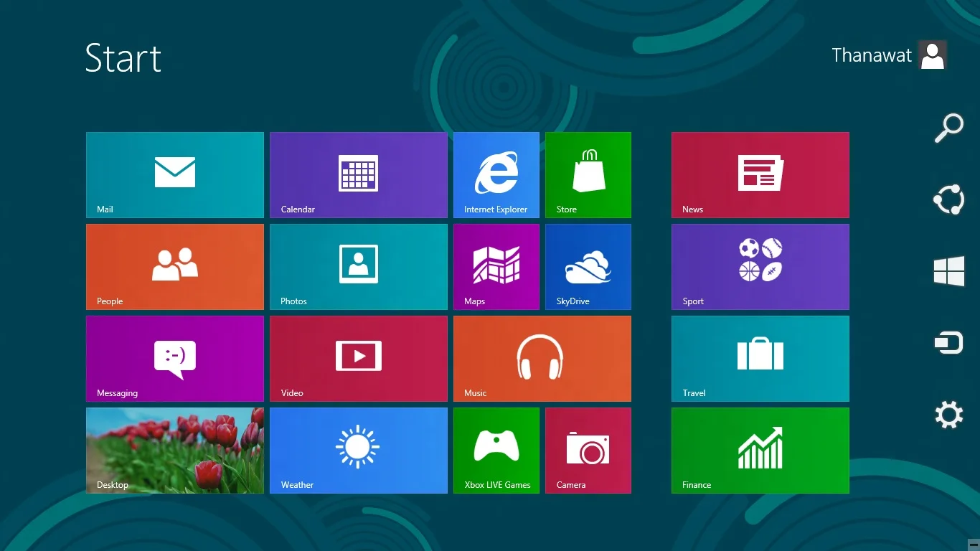The image size is (980, 551).
Task: Open the Calendar tile
Action: pos(359,175)
